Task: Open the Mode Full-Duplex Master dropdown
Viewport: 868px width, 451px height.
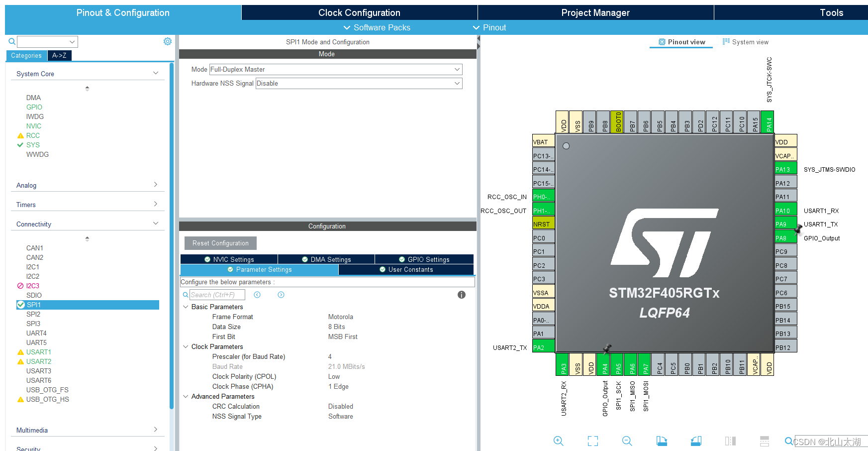Action: (x=336, y=69)
